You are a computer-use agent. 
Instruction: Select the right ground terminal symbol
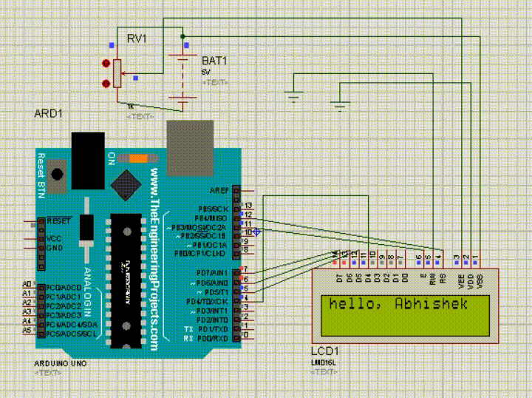pos(340,107)
